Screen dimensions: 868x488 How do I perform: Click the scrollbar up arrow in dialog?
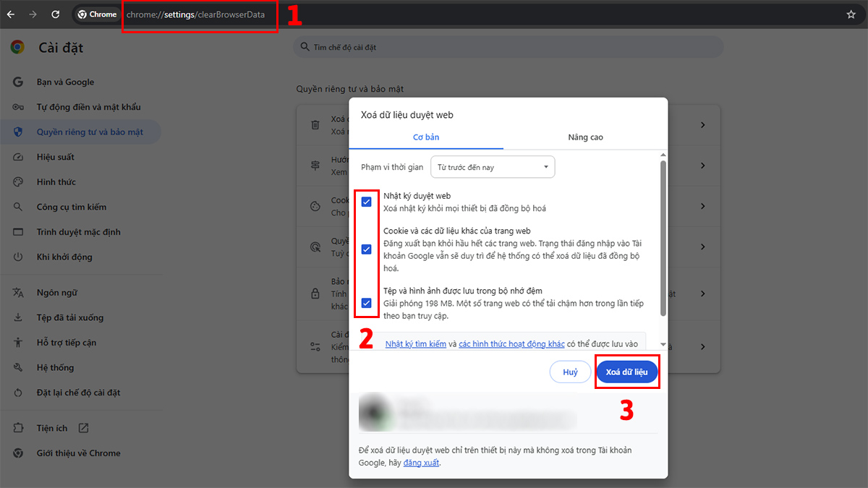pyautogui.click(x=663, y=155)
